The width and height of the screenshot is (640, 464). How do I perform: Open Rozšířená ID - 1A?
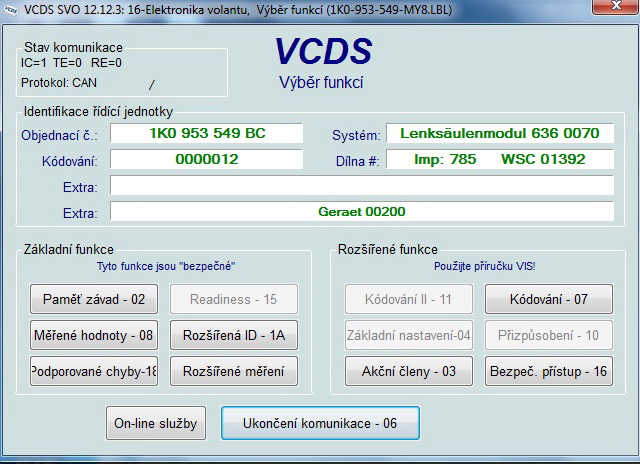click(x=234, y=335)
